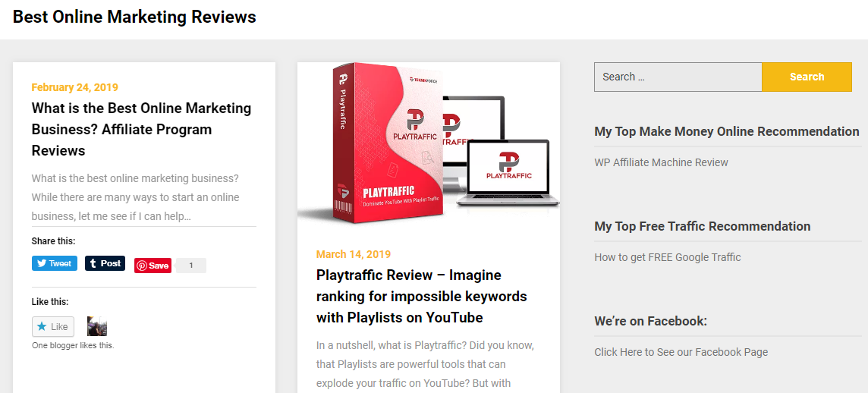868x393 pixels.
Task: Click the February 24, 2019 post date
Action: tap(74, 87)
